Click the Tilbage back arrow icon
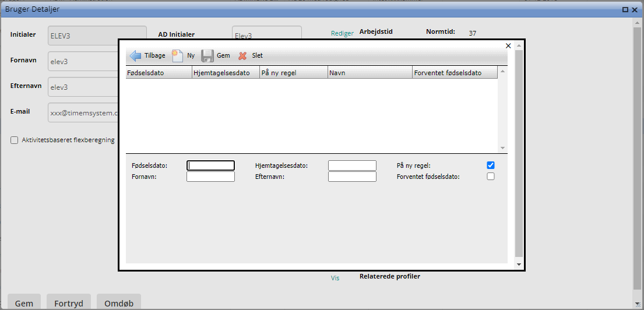 (135, 56)
